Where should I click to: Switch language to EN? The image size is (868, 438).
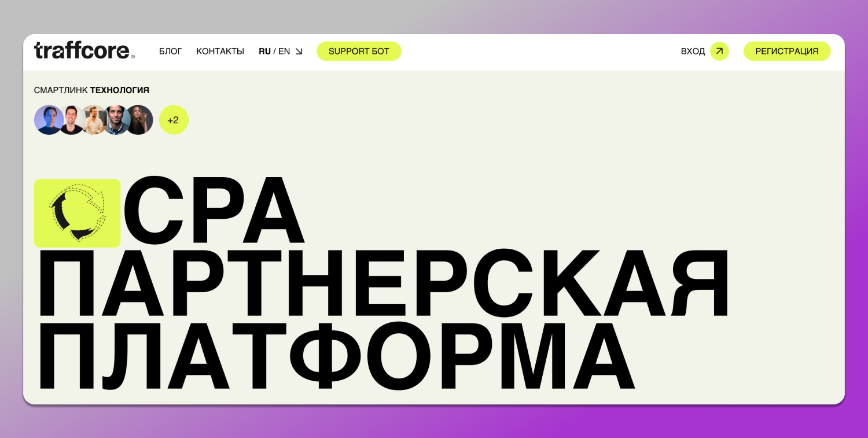coord(284,51)
